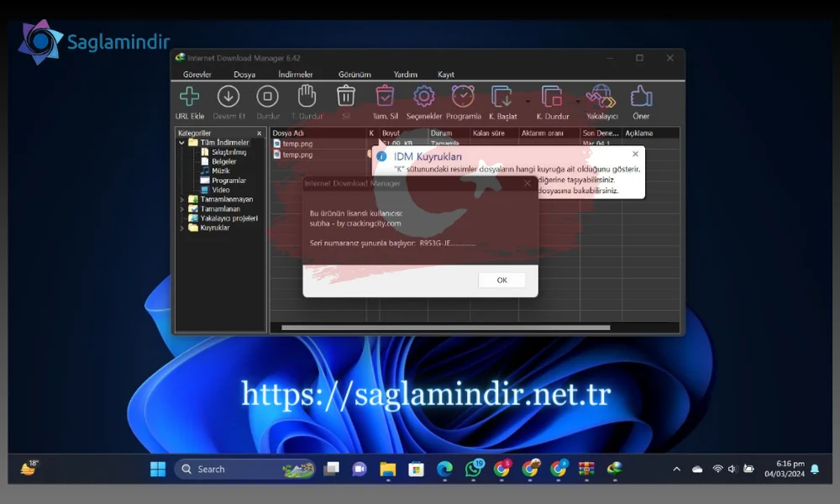This screenshot has height=504, width=840.
Task: Launch the Yakalayıcı site grabber
Action: click(601, 97)
